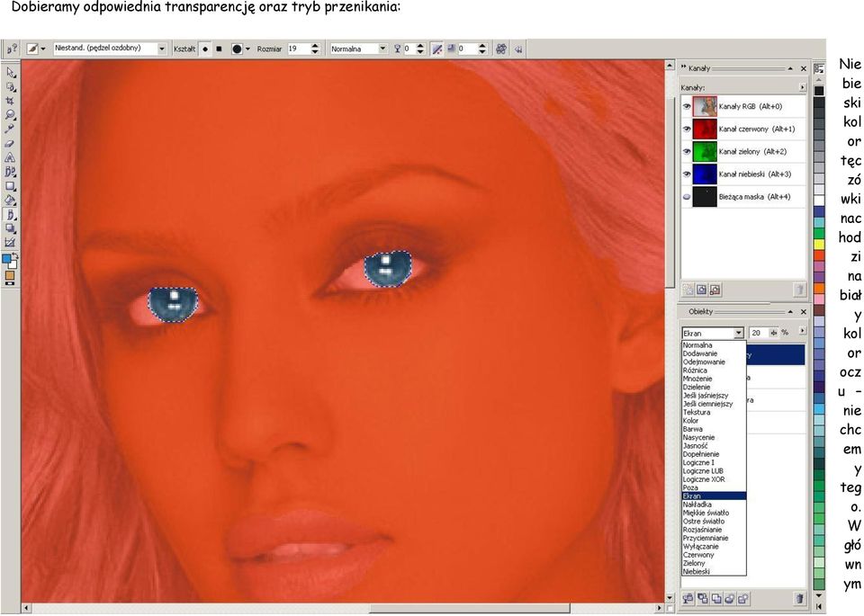This screenshot has width=864, height=616.
Task: Select the Interactive Drop Shadow tool
Action: click(x=11, y=228)
